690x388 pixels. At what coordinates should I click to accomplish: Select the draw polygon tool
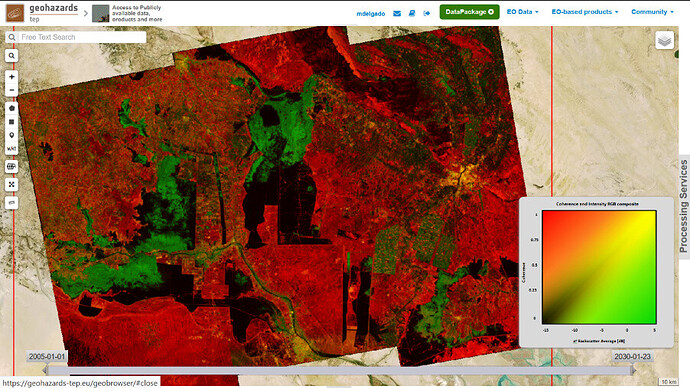[x=11, y=108]
